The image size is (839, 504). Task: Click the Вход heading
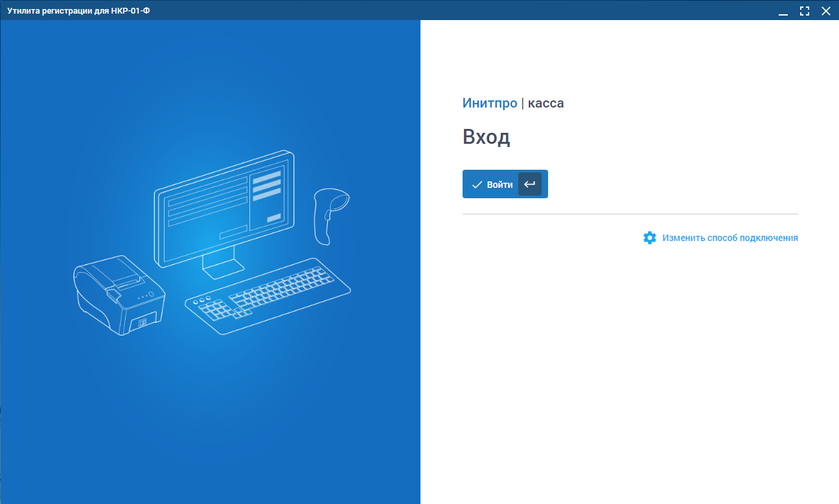tap(486, 137)
